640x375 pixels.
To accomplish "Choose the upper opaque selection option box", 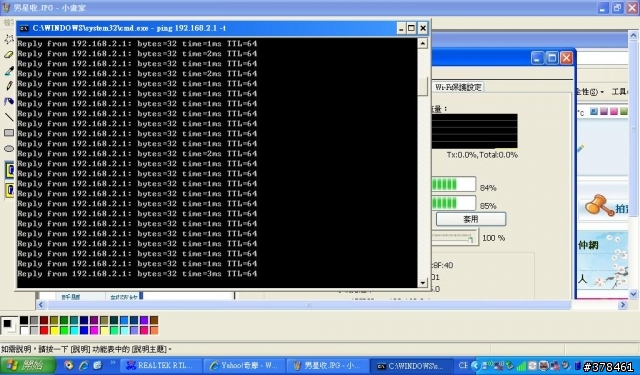I will click(10, 170).
